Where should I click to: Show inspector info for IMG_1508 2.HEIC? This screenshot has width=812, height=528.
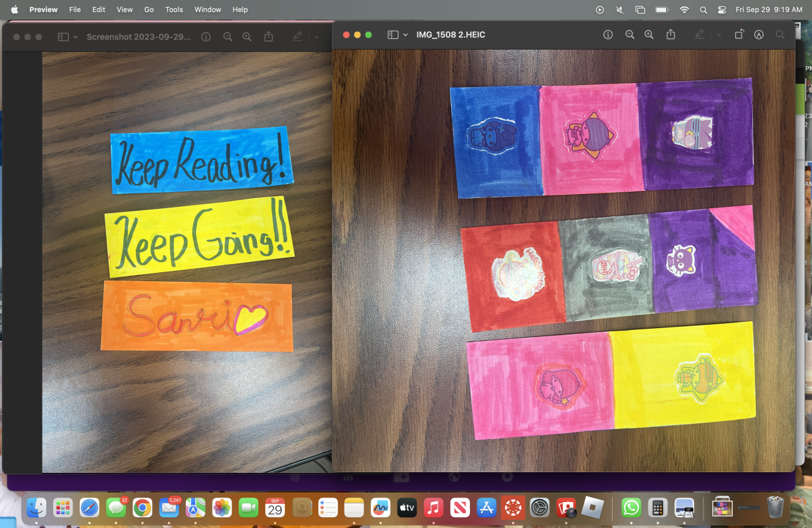(608, 35)
